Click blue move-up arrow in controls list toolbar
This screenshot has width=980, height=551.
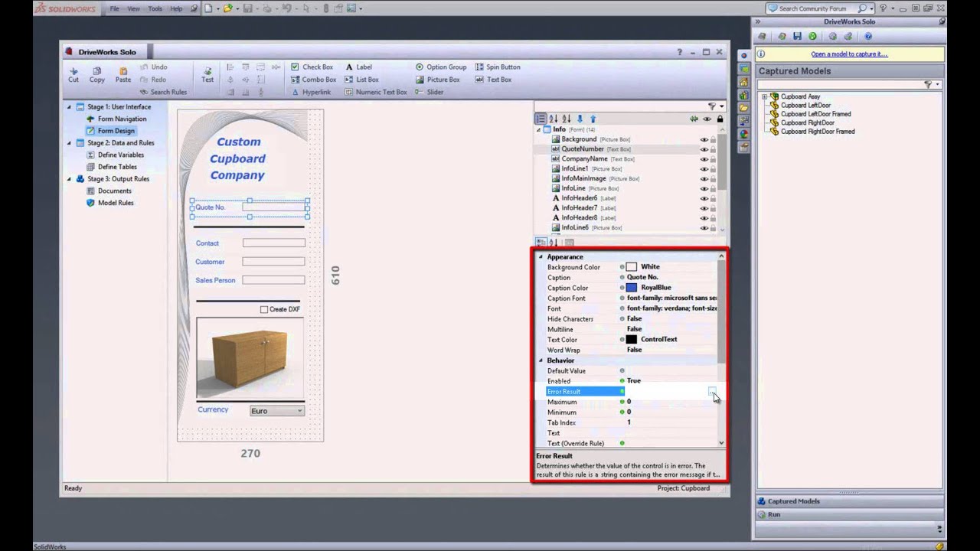pyautogui.click(x=593, y=119)
